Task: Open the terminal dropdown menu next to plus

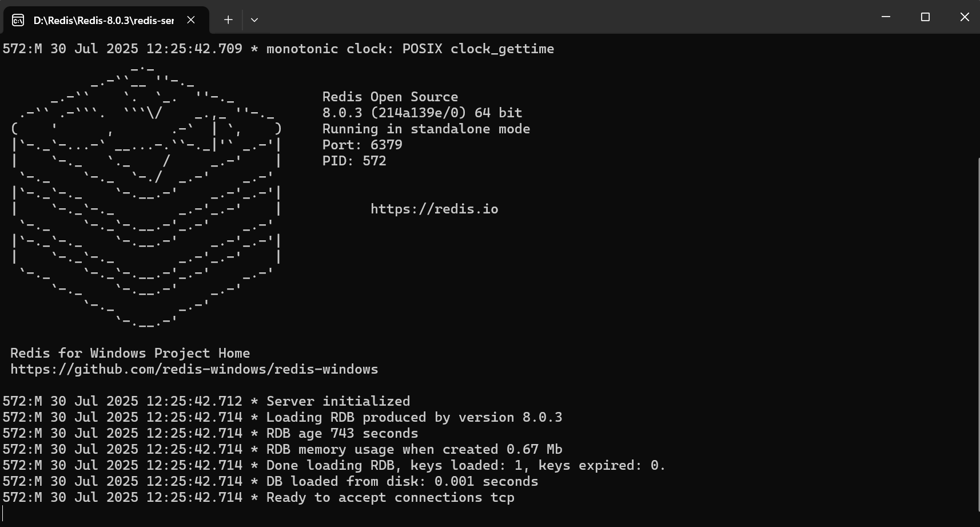Action: pyautogui.click(x=254, y=20)
